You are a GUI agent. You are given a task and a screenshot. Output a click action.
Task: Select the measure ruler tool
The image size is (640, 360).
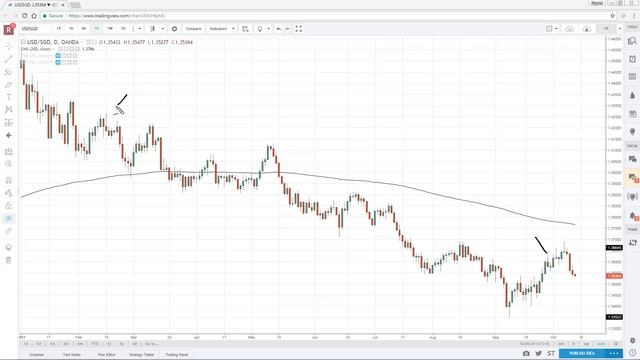[9, 151]
